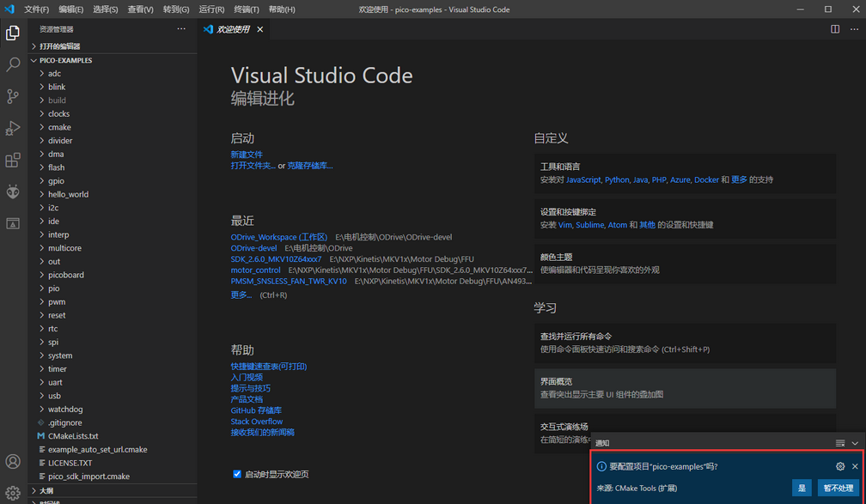Dismiss the pico-examples configure notification
Image resolution: width=866 pixels, height=504 pixels.
[855, 466]
